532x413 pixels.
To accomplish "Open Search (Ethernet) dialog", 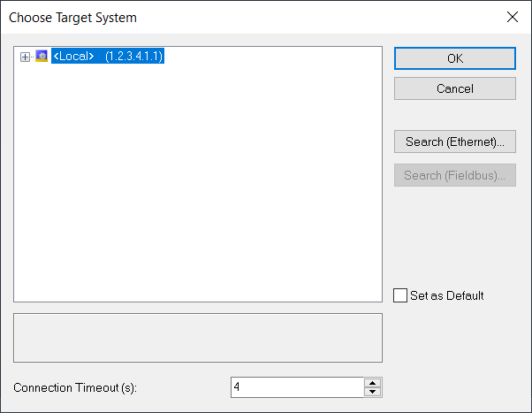I will (454, 141).
